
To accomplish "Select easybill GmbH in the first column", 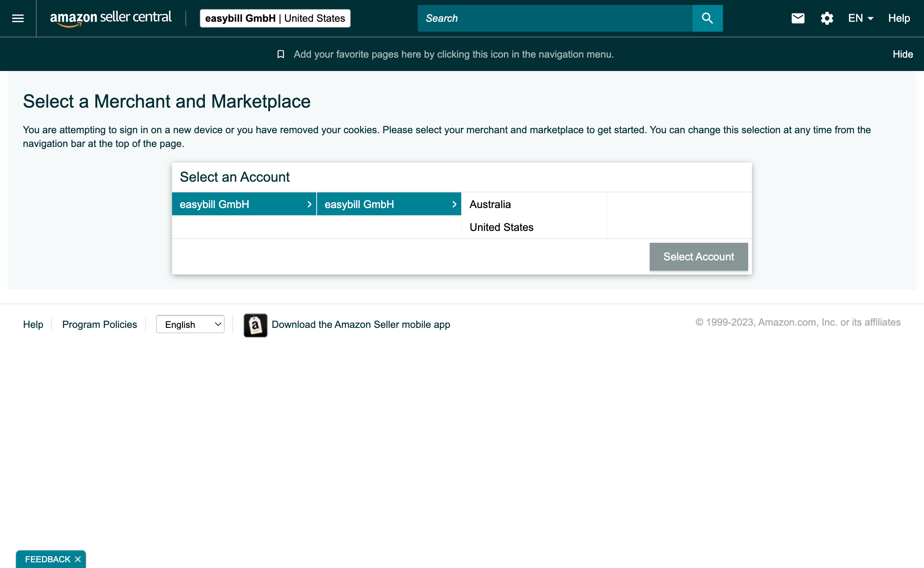I will coord(244,204).
